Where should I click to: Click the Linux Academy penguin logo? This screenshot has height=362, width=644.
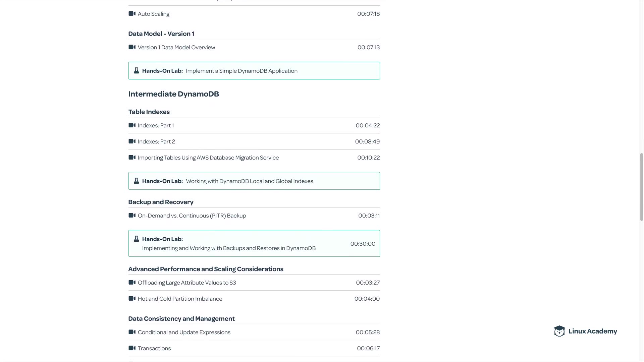pos(559,331)
